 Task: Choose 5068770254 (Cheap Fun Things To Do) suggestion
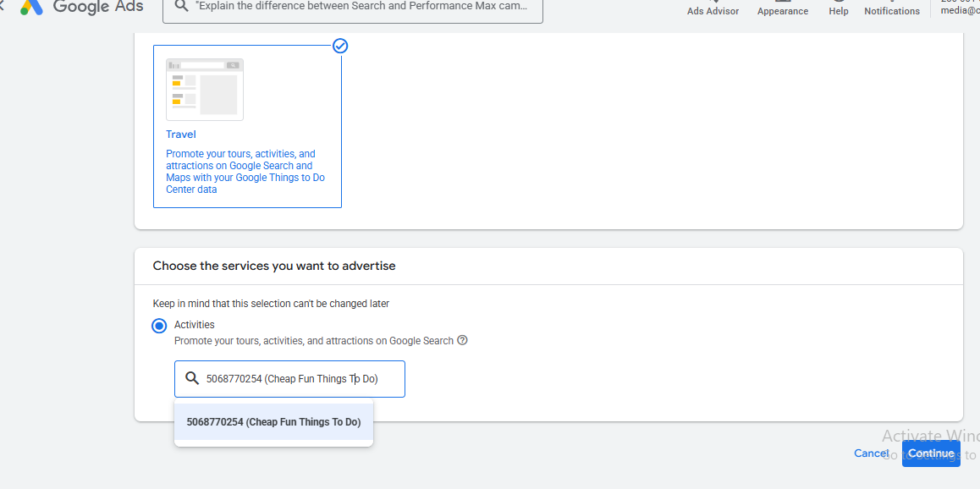pos(273,422)
